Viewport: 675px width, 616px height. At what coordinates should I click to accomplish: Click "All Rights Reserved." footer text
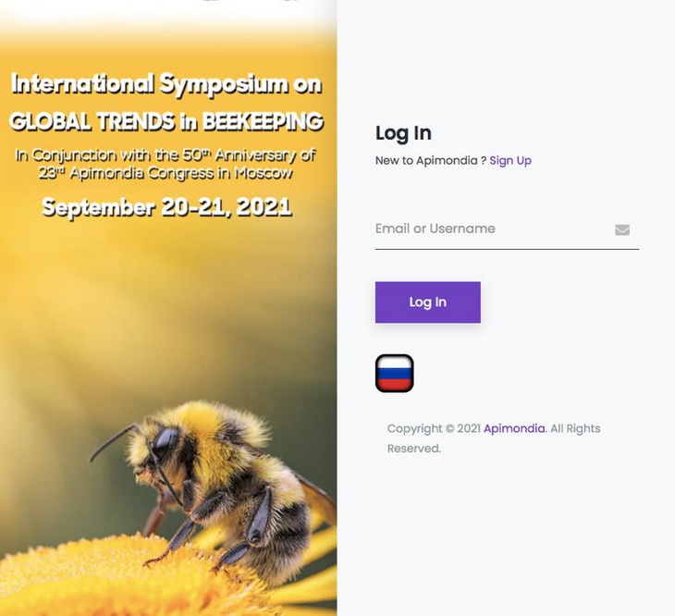(x=494, y=438)
